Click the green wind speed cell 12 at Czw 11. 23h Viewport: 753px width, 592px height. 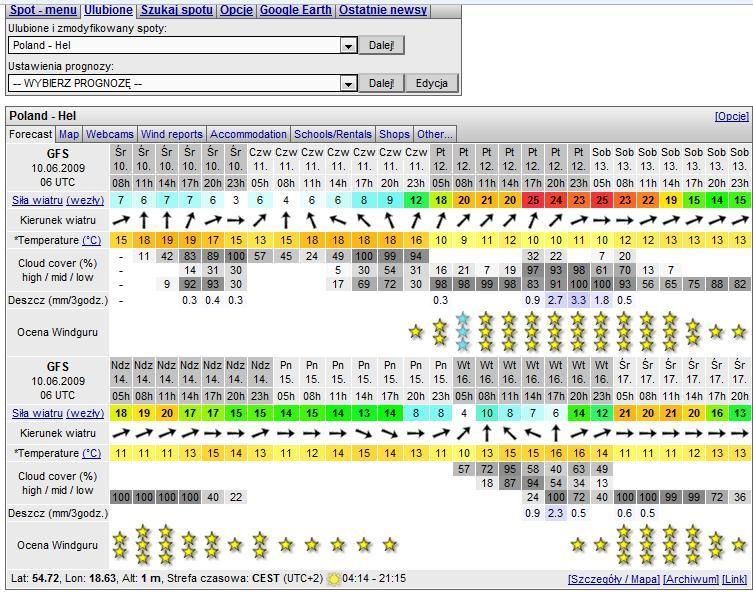coord(416,200)
